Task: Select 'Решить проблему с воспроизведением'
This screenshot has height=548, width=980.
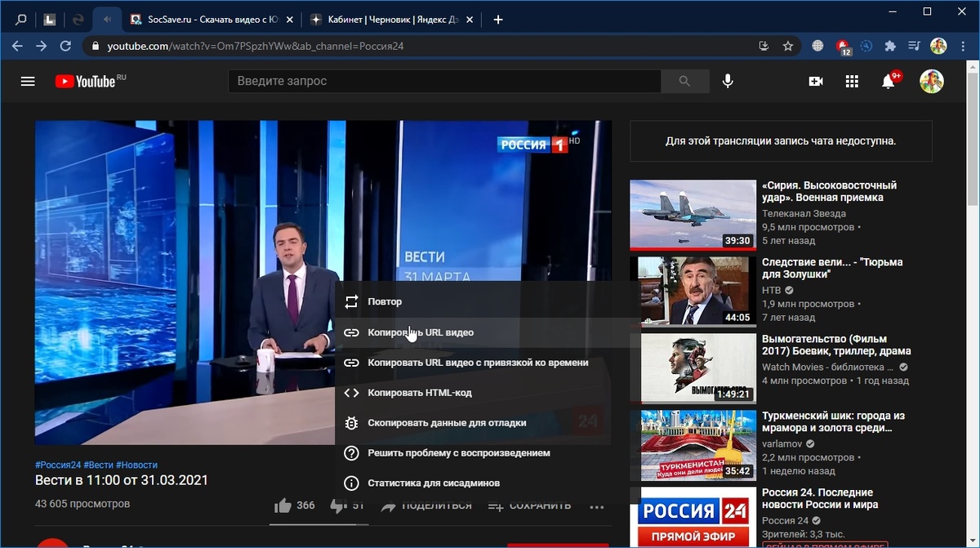Action: click(x=488, y=452)
